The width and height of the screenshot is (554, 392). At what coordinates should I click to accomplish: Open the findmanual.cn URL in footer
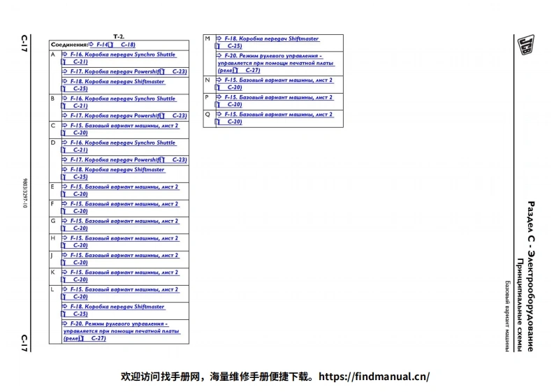pyautogui.click(x=374, y=377)
